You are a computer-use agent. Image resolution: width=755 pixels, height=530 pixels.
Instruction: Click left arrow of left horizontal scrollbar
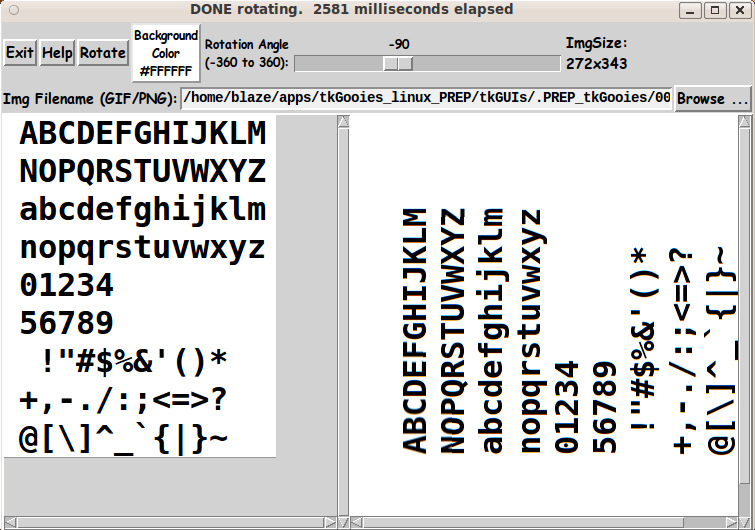9,522
